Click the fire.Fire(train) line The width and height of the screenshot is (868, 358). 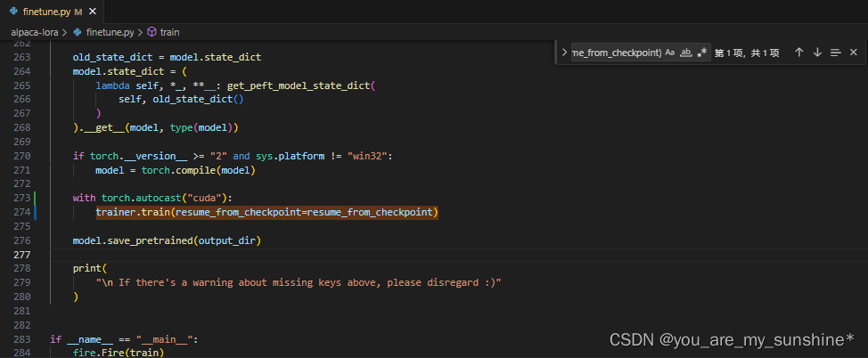point(118,353)
